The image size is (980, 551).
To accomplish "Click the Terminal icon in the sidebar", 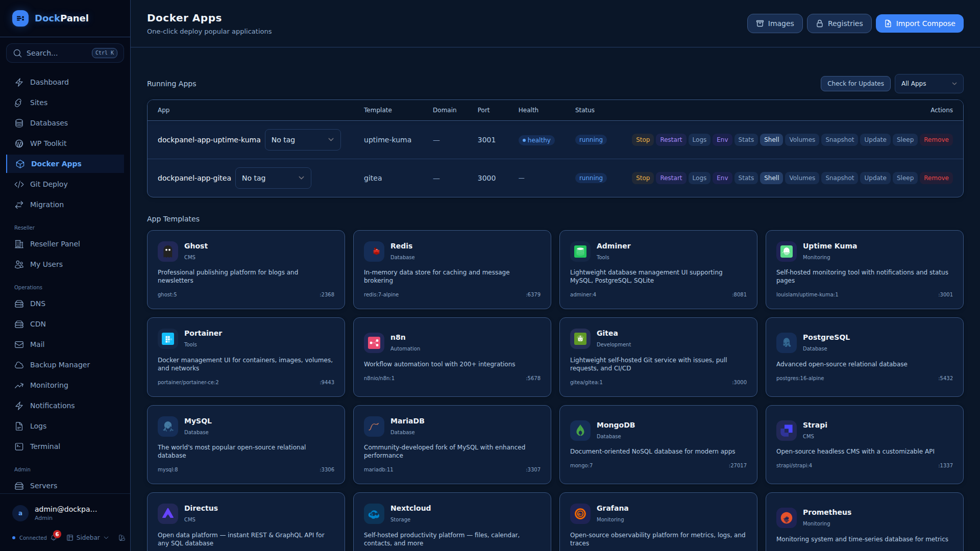I will [x=19, y=446].
